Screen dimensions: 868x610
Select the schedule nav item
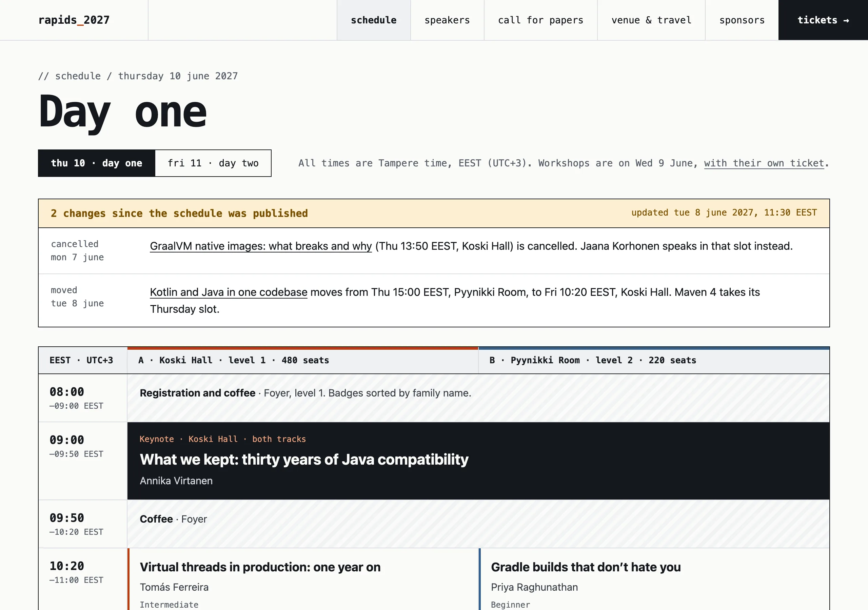coord(374,20)
